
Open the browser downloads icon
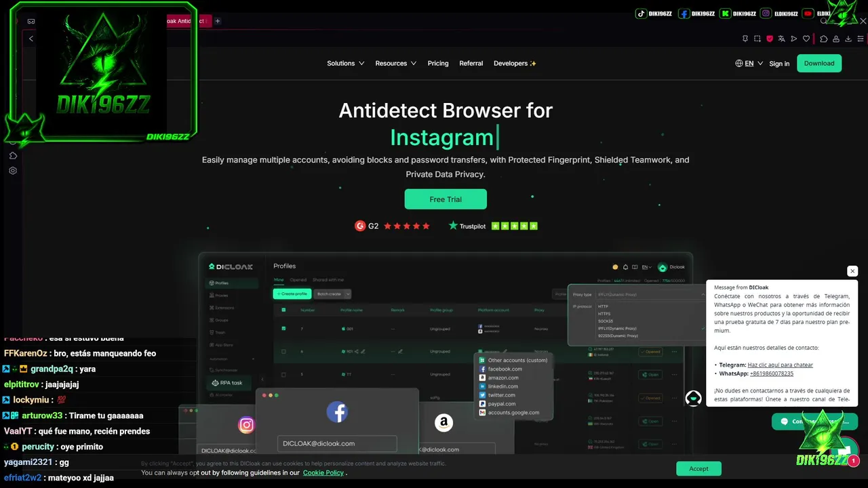848,39
